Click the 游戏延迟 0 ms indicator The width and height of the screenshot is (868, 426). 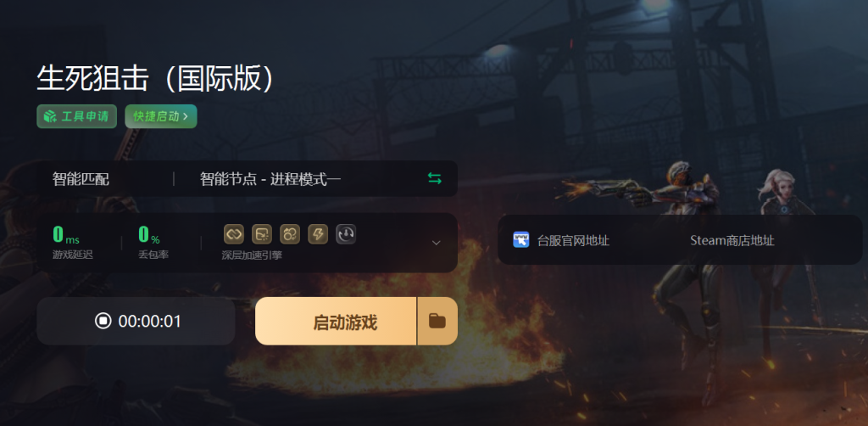[x=73, y=243]
